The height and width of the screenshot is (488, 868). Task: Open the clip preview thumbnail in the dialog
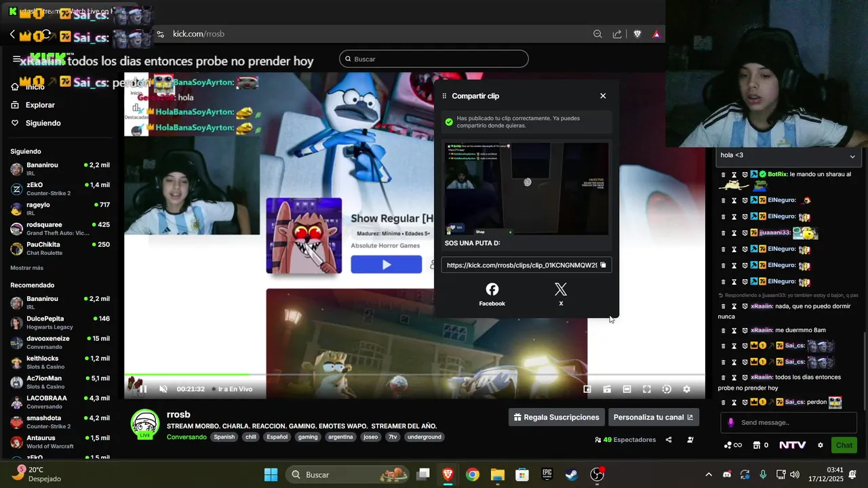(x=526, y=188)
